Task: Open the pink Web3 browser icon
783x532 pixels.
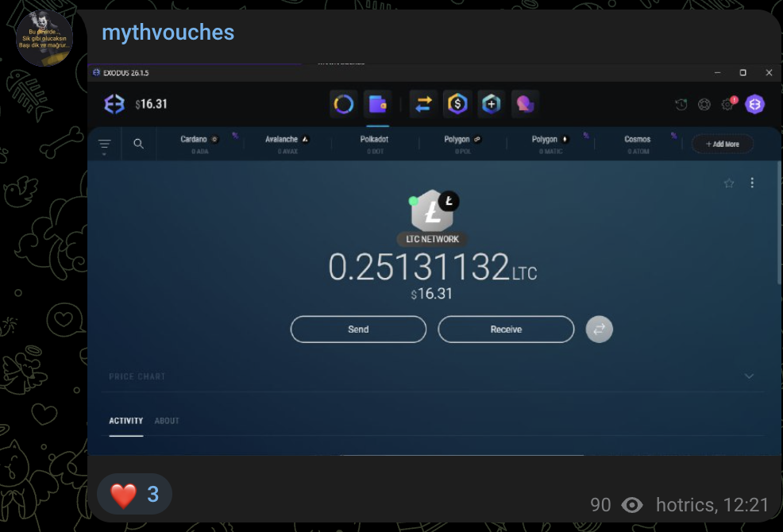Action: tap(525, 104)
